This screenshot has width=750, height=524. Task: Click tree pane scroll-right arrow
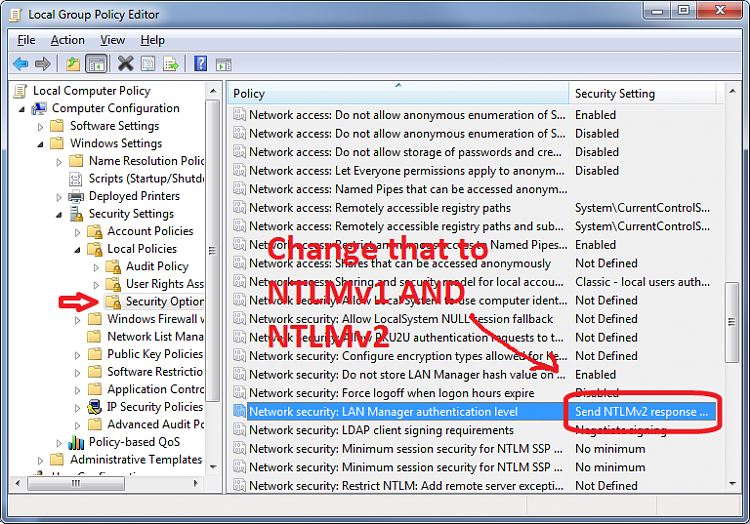(195, 483)
